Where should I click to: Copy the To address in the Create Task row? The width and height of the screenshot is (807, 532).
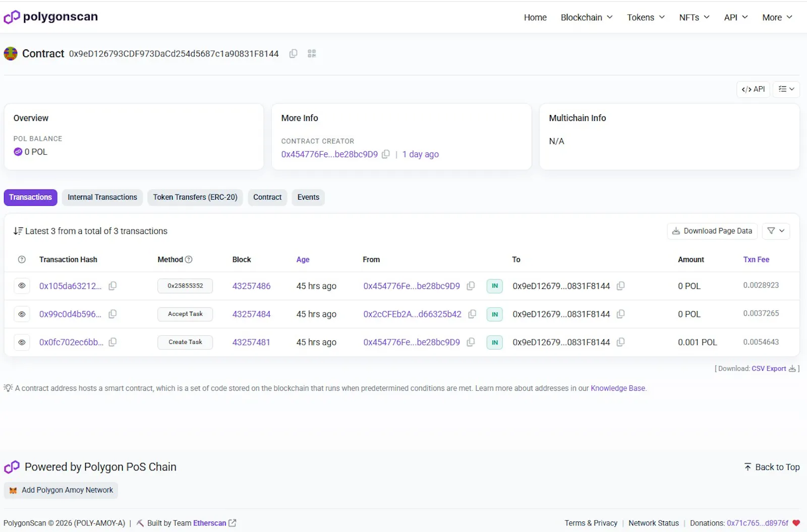point(621,342)
